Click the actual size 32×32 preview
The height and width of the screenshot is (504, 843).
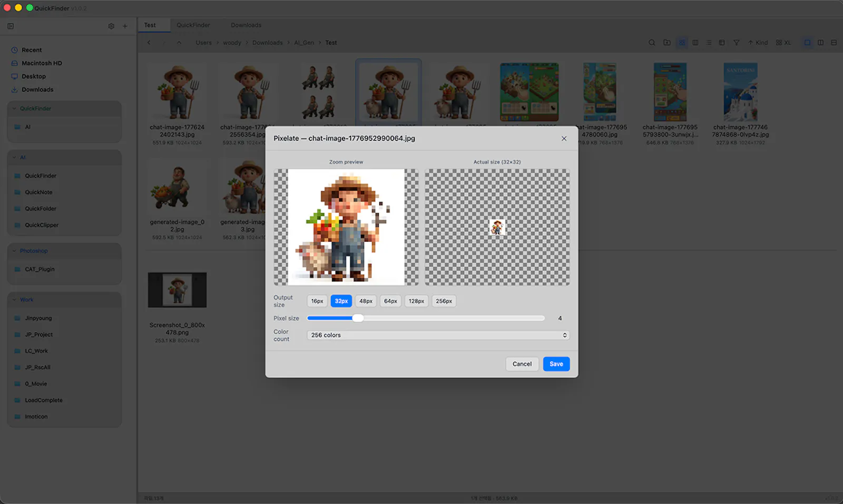[497, 227]
